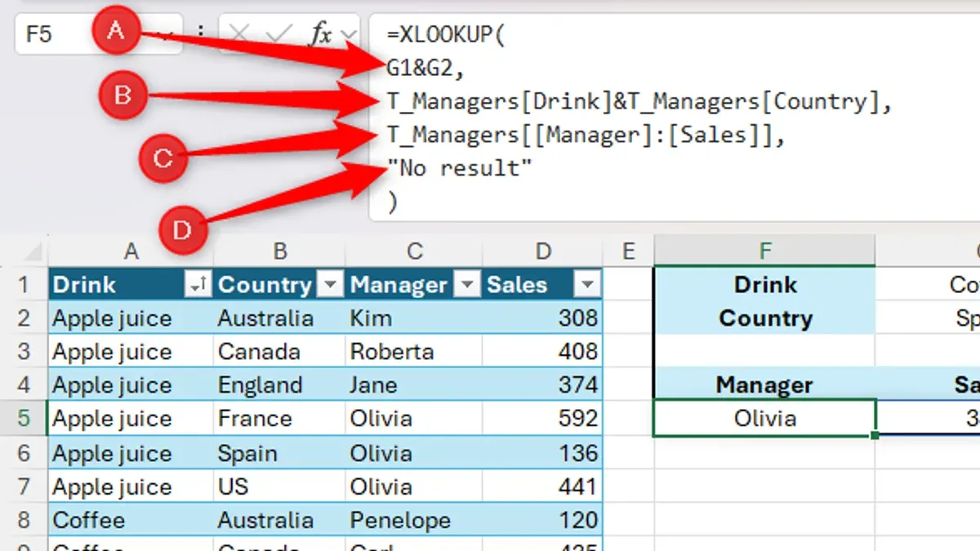Click the Sales header cell in column D
The height and width of the screenshot is (551, 980).
point(542,285)
